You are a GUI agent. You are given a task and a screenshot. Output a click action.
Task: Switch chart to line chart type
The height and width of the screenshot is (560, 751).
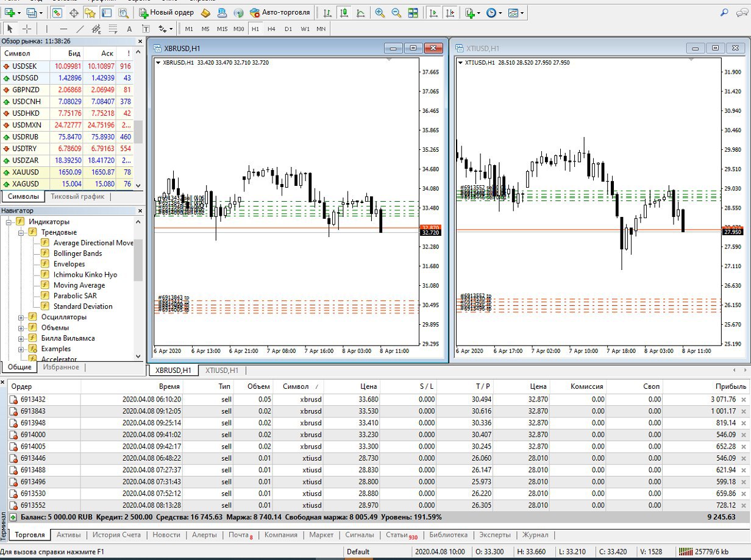point(360,12)
